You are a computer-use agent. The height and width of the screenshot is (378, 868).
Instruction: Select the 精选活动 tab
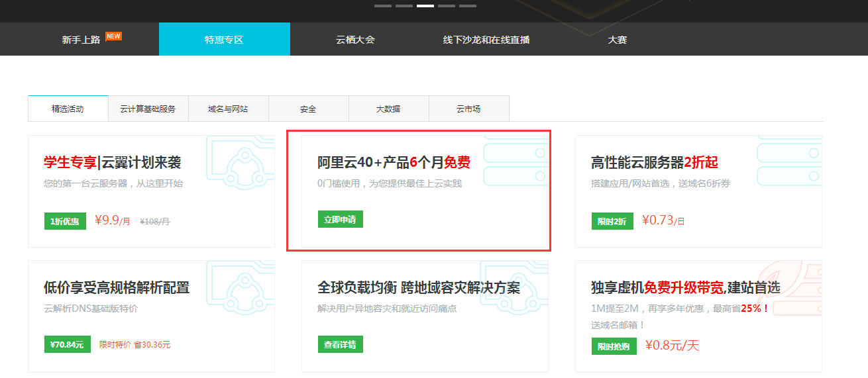pos(68,109)
